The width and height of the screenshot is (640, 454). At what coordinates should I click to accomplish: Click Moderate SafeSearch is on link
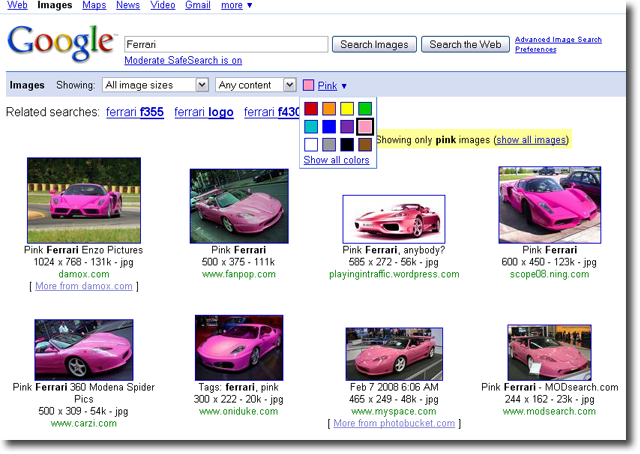[183, 60]
